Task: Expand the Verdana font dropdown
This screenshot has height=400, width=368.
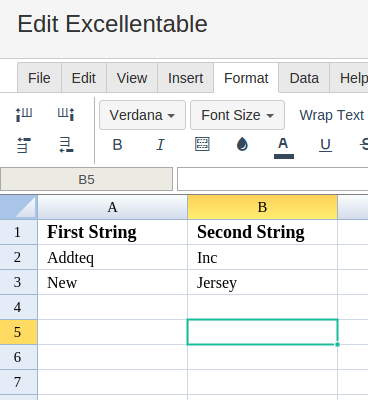Action: (x=142, y=115)
